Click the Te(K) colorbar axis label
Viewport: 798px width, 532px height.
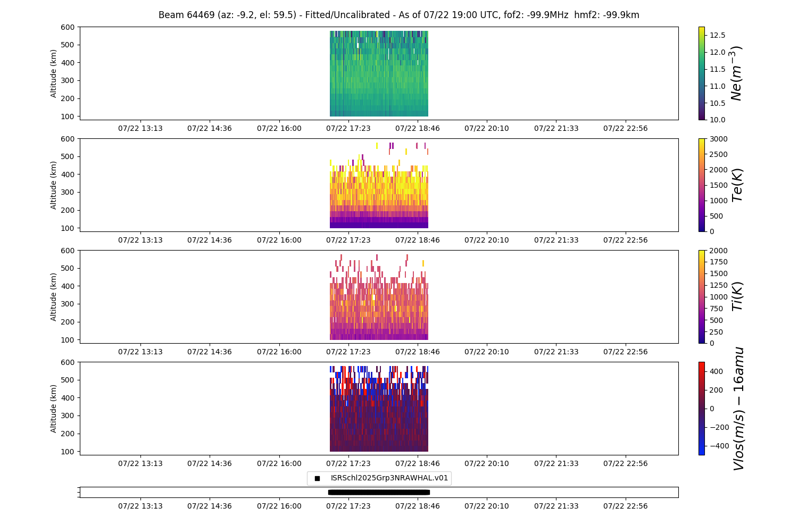(x=737, y=185)
